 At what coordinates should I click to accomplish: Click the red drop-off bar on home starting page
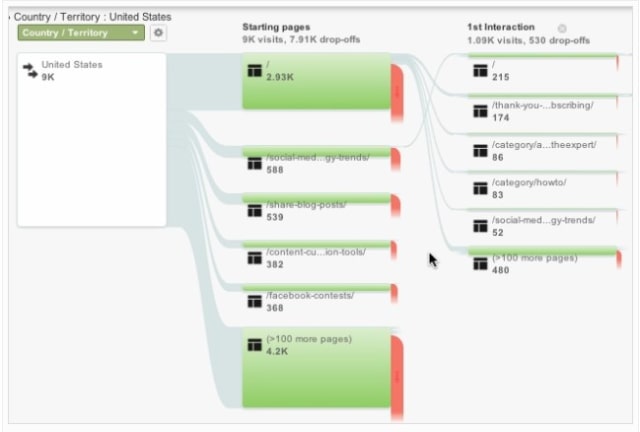coord(397,93)
